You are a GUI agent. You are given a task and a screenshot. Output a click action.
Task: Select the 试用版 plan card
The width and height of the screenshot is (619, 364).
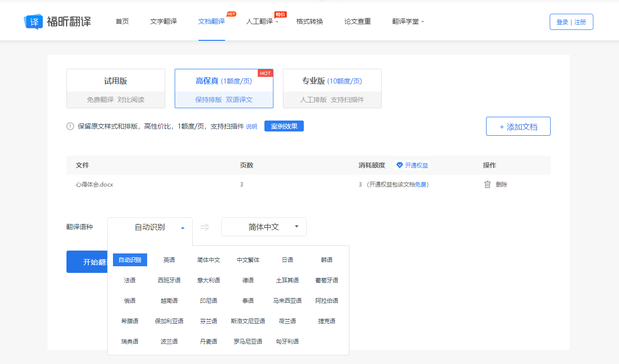(x=116, y=89)
